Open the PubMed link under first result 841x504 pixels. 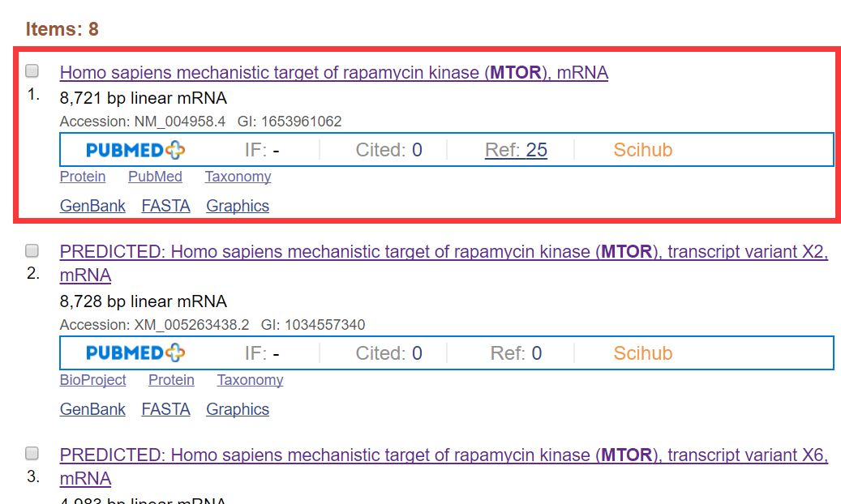[155, 176]
